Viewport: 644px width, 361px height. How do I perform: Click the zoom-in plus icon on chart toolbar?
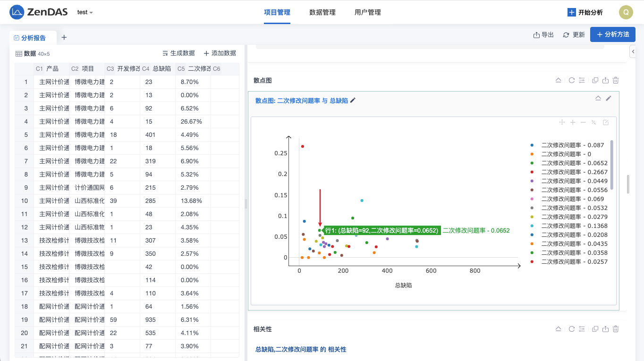click(573, 123)
